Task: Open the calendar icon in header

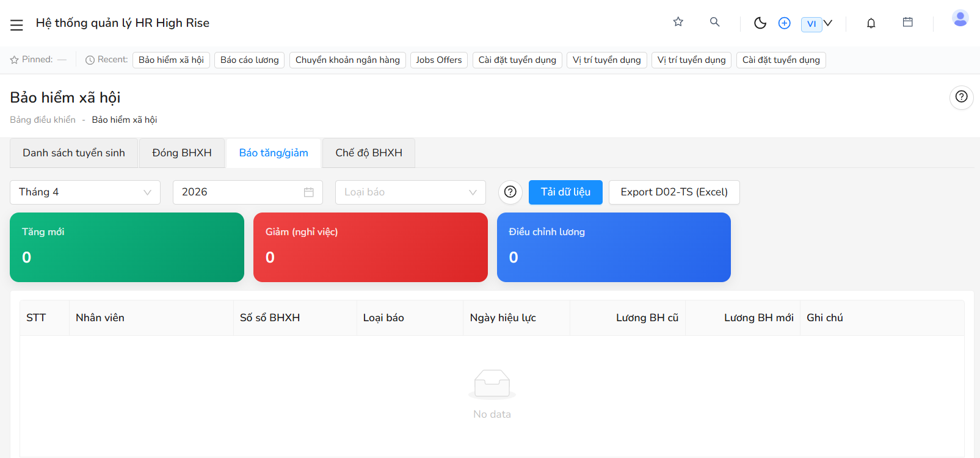Action: [908, 22]
